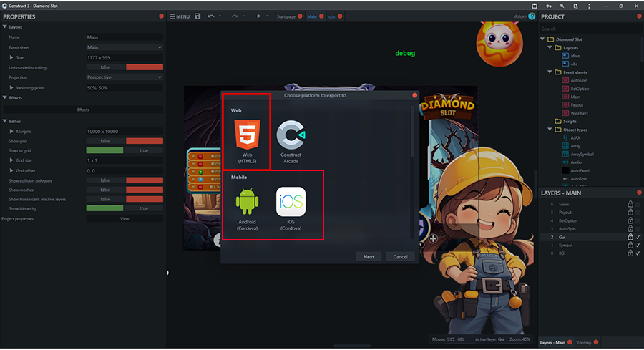This screenshot has height=350, width=644.
Task: Click the Project search field
Action: point(590,29)
